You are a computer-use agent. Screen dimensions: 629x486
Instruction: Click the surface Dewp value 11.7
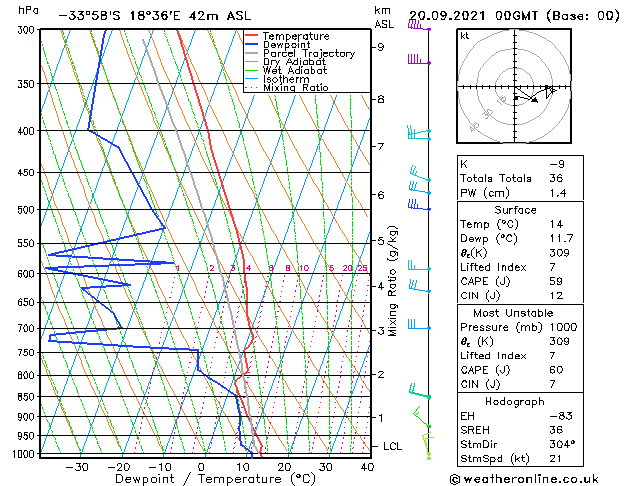click(561, 239)
